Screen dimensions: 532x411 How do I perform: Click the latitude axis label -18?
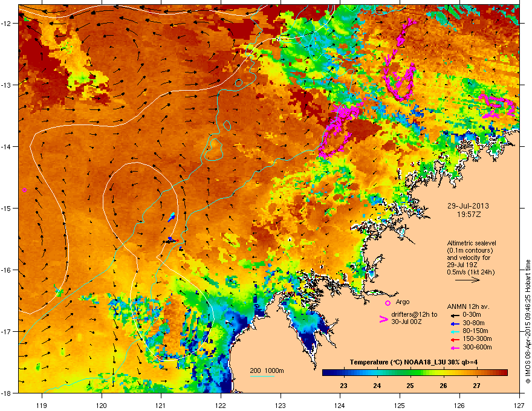coord(5,393)
